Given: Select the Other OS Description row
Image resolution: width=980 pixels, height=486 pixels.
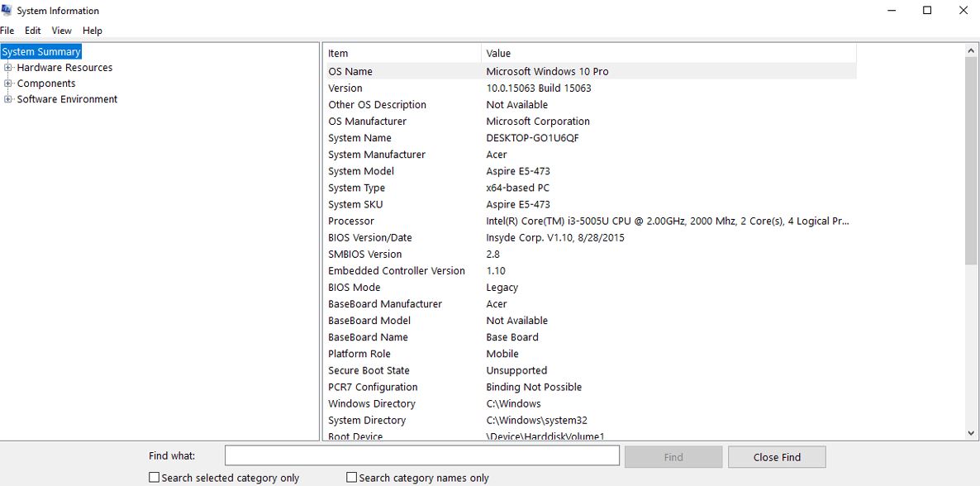Looking at the screenshot, I should pos(591,104).
